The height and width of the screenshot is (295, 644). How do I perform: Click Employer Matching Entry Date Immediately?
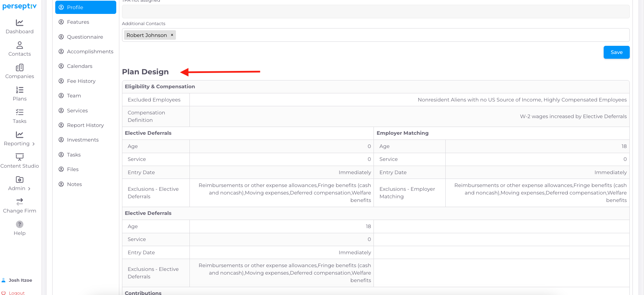coord(610,172)
